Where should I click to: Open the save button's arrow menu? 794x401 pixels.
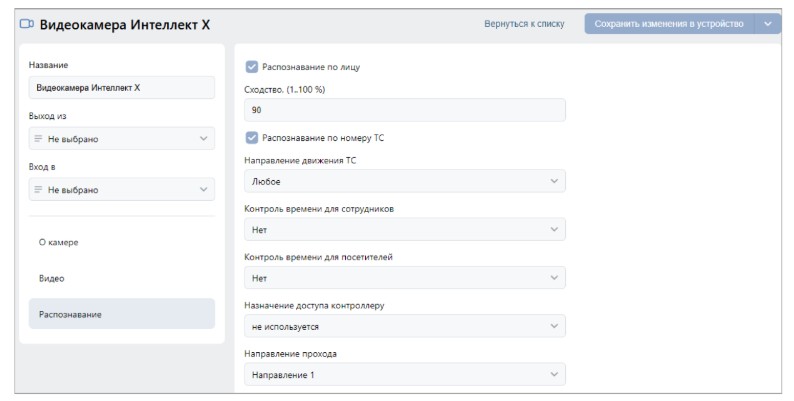[x=767, y=24]
